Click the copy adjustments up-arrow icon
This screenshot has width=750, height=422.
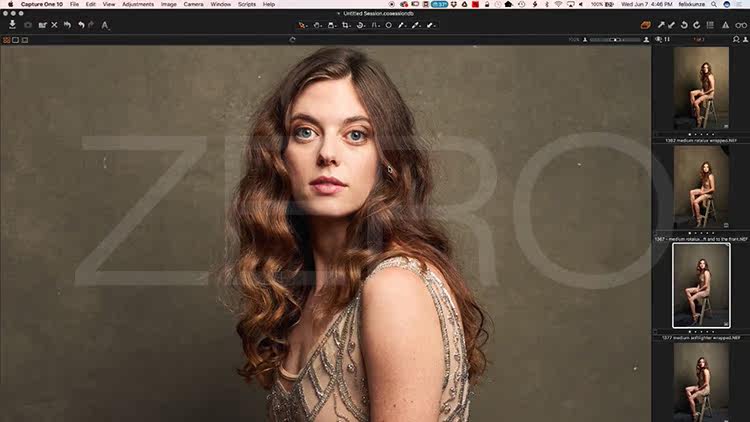tap(661, 25)
